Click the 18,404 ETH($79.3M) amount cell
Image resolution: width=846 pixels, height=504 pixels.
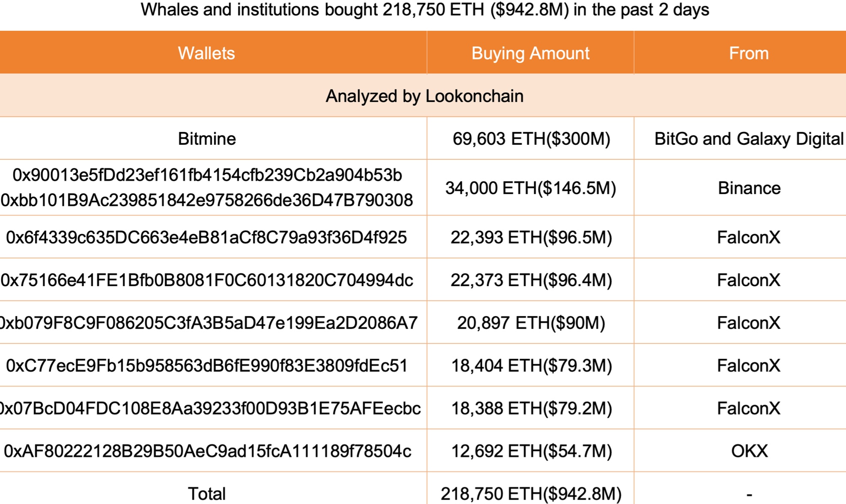pos(531,366)
